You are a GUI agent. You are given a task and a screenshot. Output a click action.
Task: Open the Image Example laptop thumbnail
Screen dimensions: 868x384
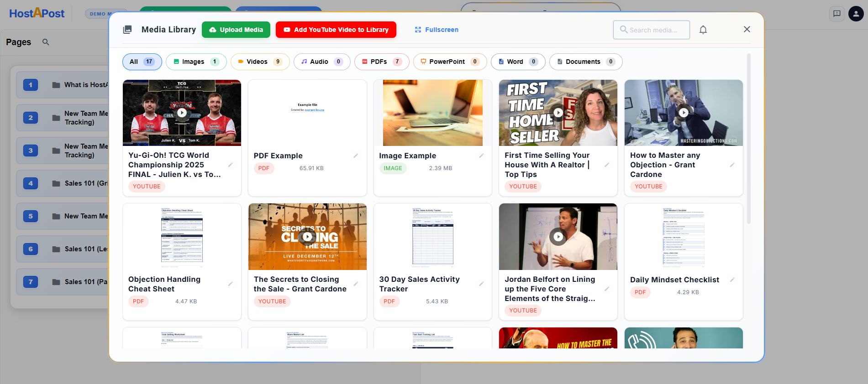click(x=432, y=113)
